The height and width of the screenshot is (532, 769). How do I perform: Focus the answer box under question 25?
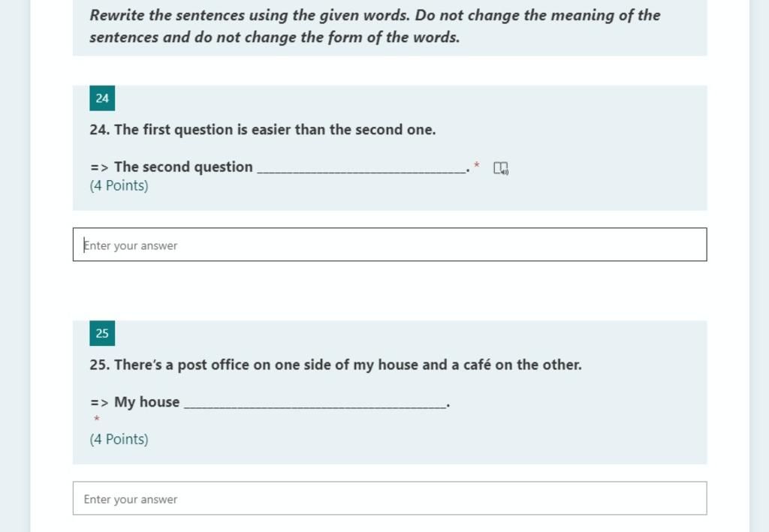[390, 498]
